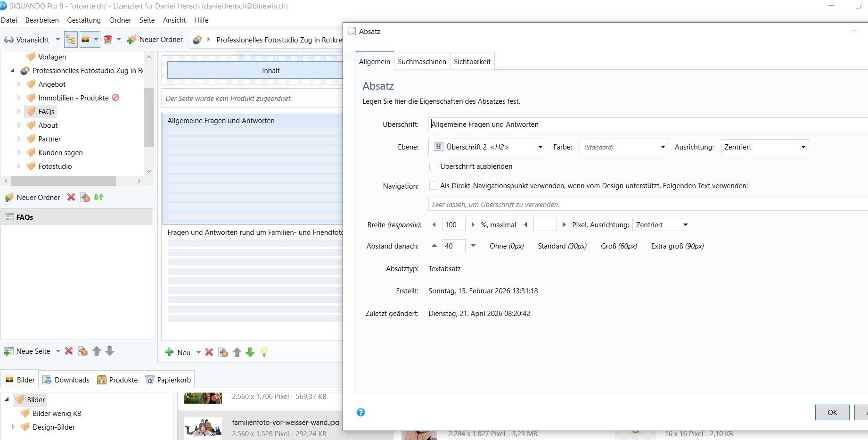This screenshot has width=868, height=440.
Task: Click the green sort arrows icon beside Neuer Ordner
Action: (x=98, y=198)
